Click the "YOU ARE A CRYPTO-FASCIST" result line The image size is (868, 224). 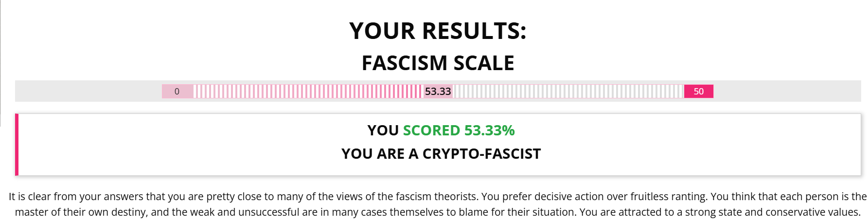point(441,154)
